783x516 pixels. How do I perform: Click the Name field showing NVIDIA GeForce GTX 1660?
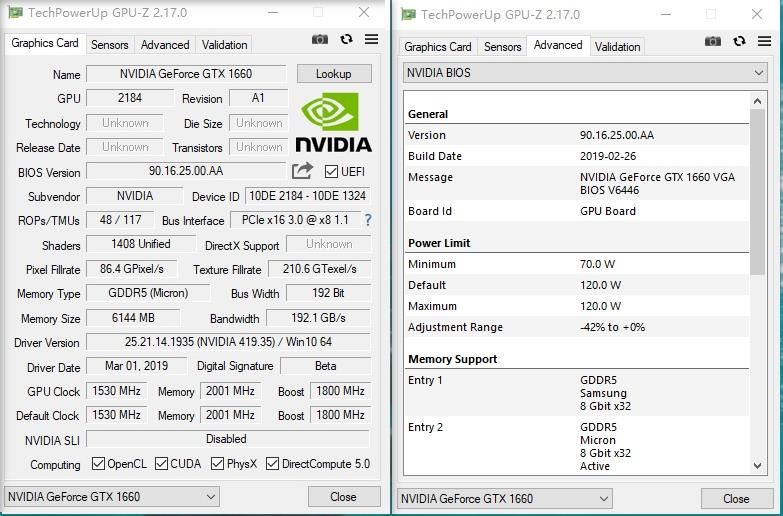point(186,73)
